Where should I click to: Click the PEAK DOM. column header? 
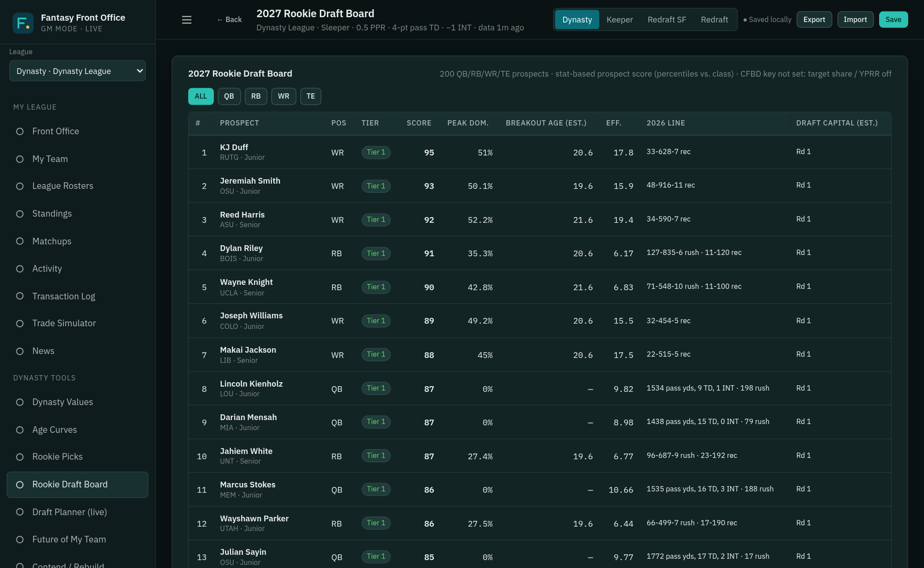click(x=468, y=123)
